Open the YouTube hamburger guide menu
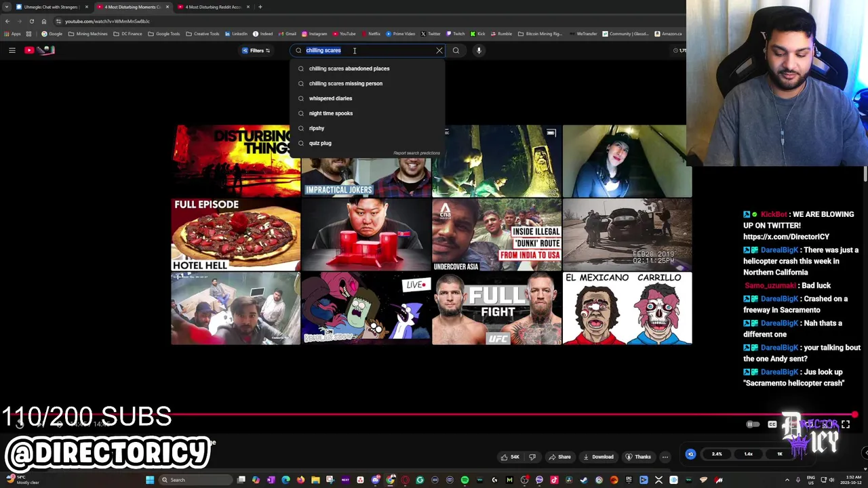 pos(12,50)
